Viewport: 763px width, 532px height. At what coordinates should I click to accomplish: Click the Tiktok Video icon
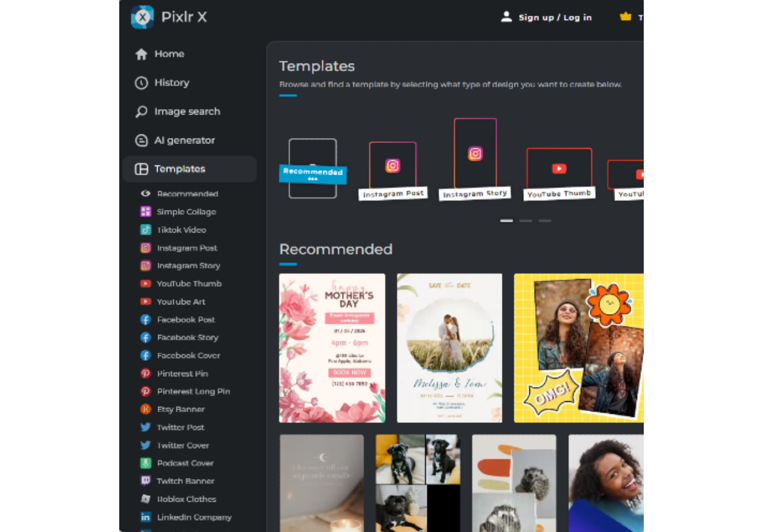(x=146, y=230)
